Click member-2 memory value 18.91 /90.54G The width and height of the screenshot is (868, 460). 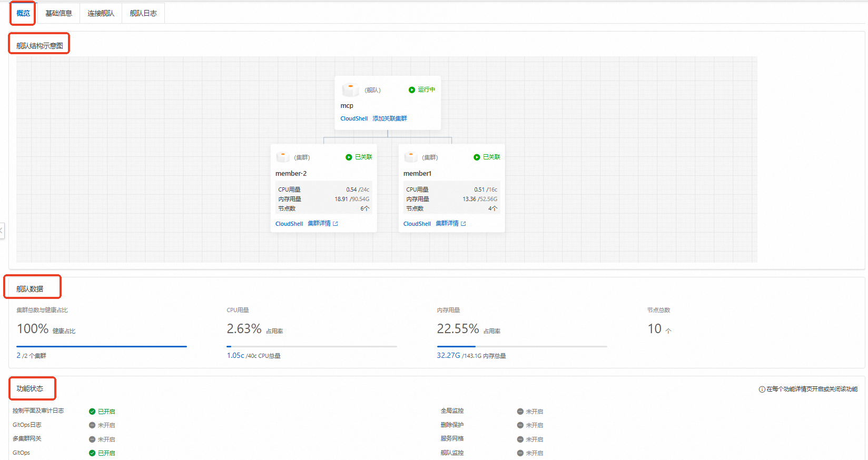(352, 199)
